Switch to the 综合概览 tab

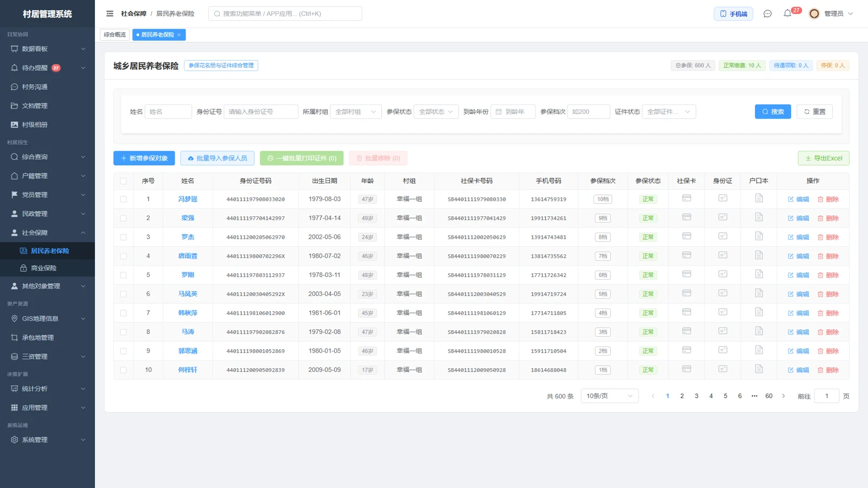[114, 35]
